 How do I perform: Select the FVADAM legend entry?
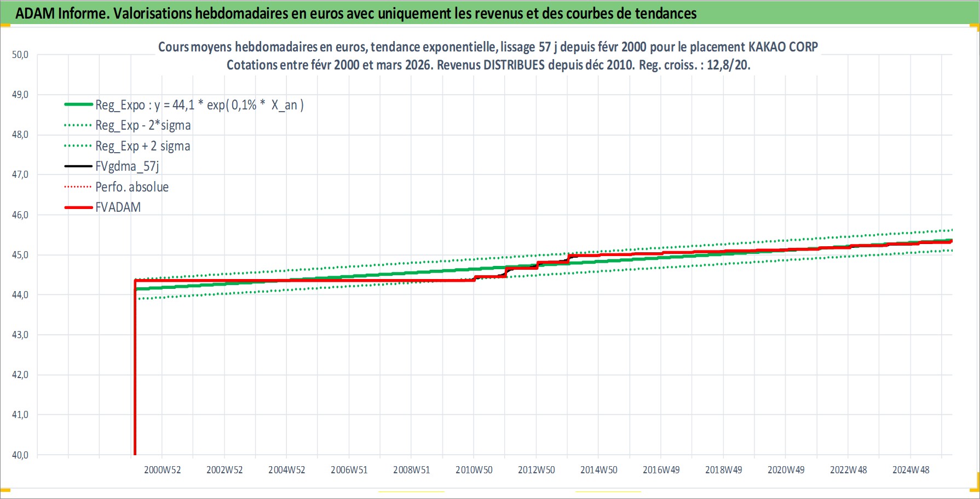[x=103, y=207]
